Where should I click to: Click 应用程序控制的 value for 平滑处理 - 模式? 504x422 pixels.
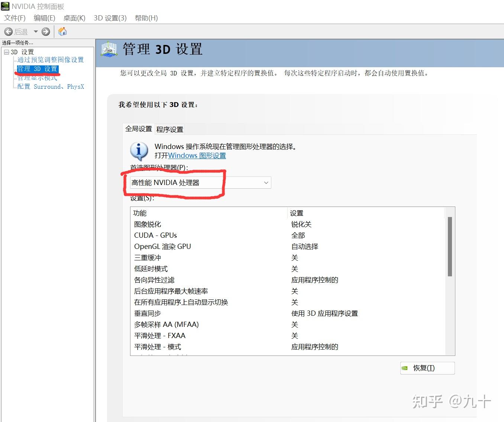click(315, 347)
